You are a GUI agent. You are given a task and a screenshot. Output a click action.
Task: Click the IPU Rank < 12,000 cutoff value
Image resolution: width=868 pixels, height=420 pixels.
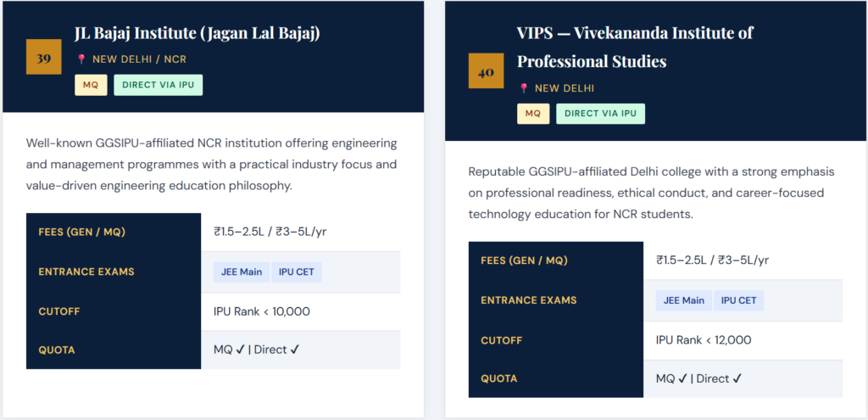coord(704,340)
